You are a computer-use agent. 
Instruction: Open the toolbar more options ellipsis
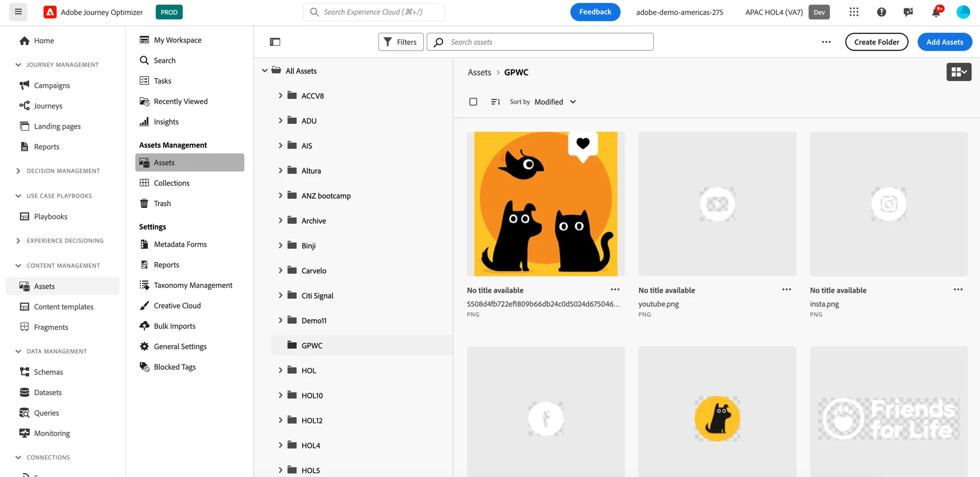pos(826,42)
